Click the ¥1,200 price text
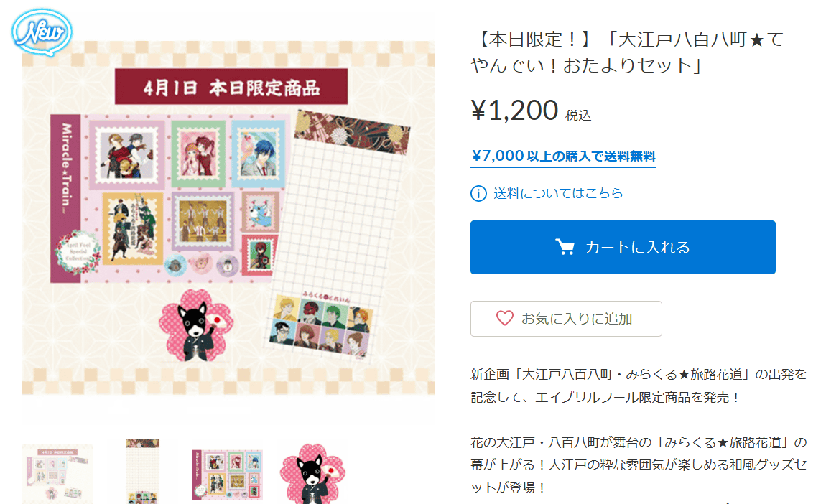The height and width of the screenshot is (504, 826). tap(514, 111)
